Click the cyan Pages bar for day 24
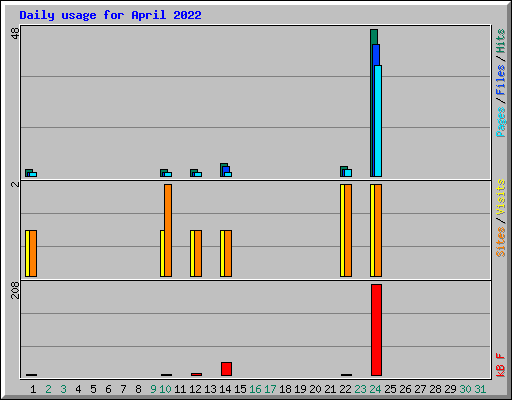The height and width of the screenshot is (400, 512). pyautogui.click(x=378, y=121)
